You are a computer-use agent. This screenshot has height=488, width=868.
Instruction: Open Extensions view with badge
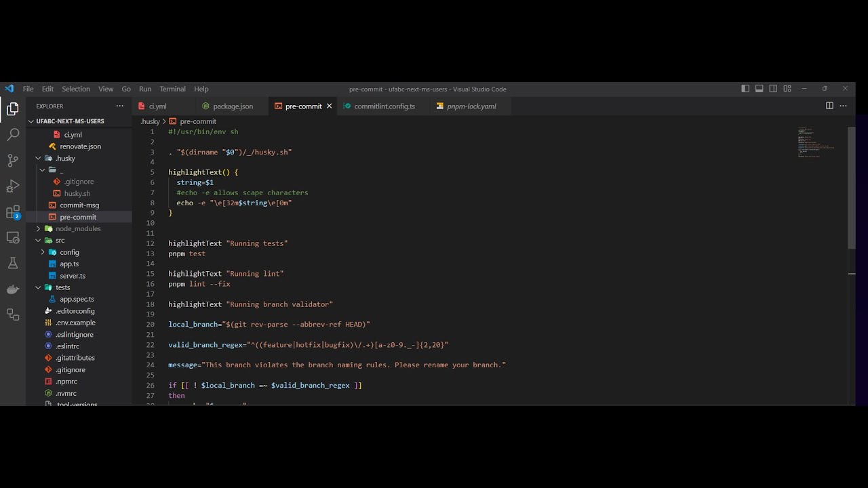click(13, 213)
